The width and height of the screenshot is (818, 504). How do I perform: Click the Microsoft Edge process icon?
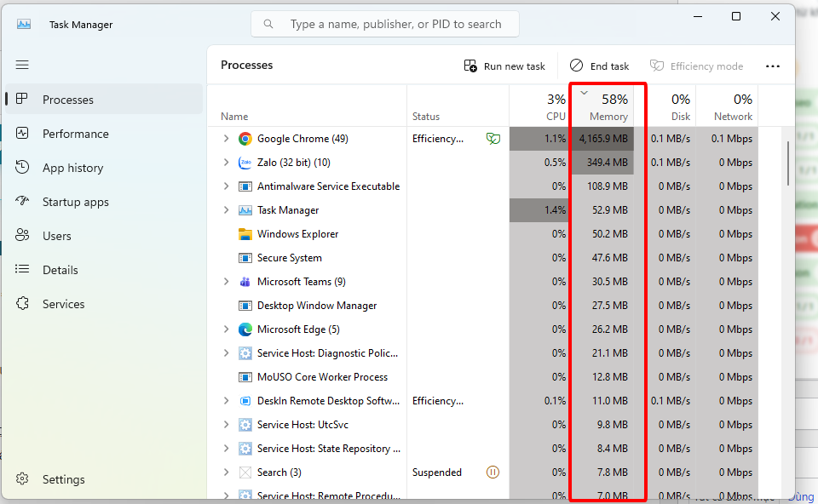tap(245, 329)
